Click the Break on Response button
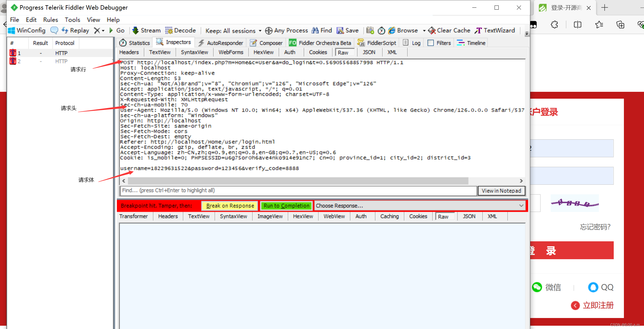This screenshot has width=644, height=329. click(x=230, y=206)
